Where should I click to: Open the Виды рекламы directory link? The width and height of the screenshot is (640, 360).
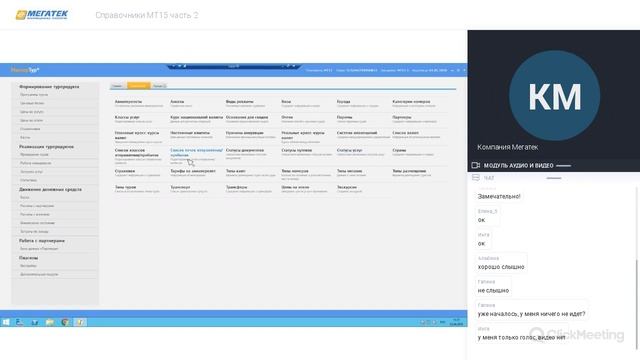(x=240, y=102)
